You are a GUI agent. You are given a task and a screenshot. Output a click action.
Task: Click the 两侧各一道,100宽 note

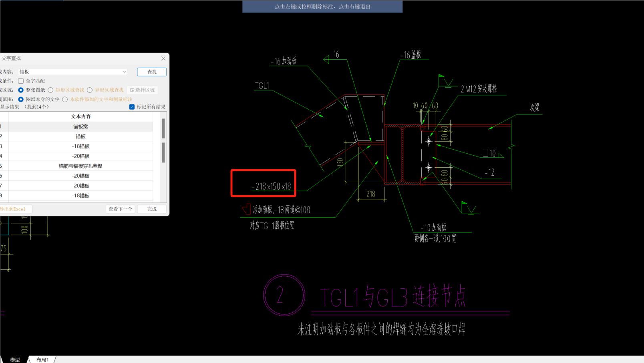[435, 239]
